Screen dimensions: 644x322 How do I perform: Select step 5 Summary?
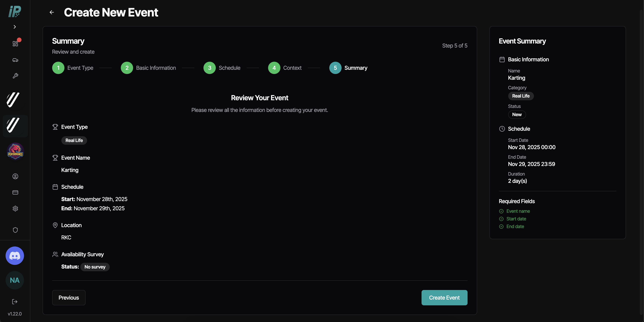pyautogui.click(x=348, y=68)
